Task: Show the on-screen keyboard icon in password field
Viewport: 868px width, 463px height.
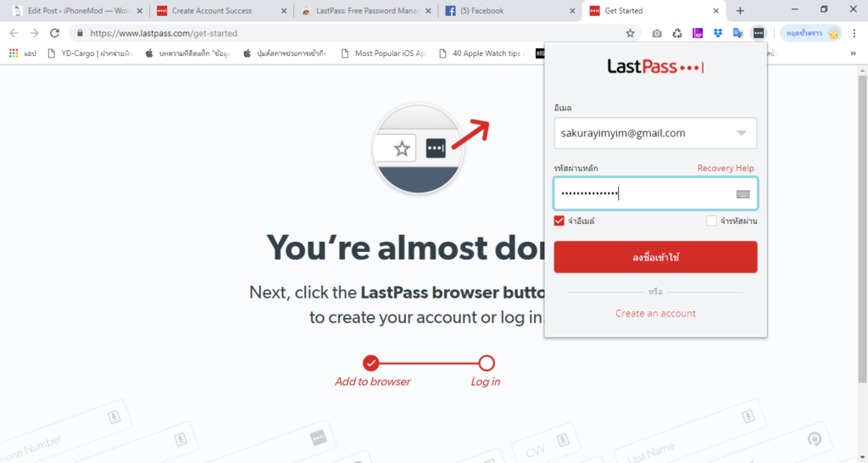Action: (x=743, y=194)
